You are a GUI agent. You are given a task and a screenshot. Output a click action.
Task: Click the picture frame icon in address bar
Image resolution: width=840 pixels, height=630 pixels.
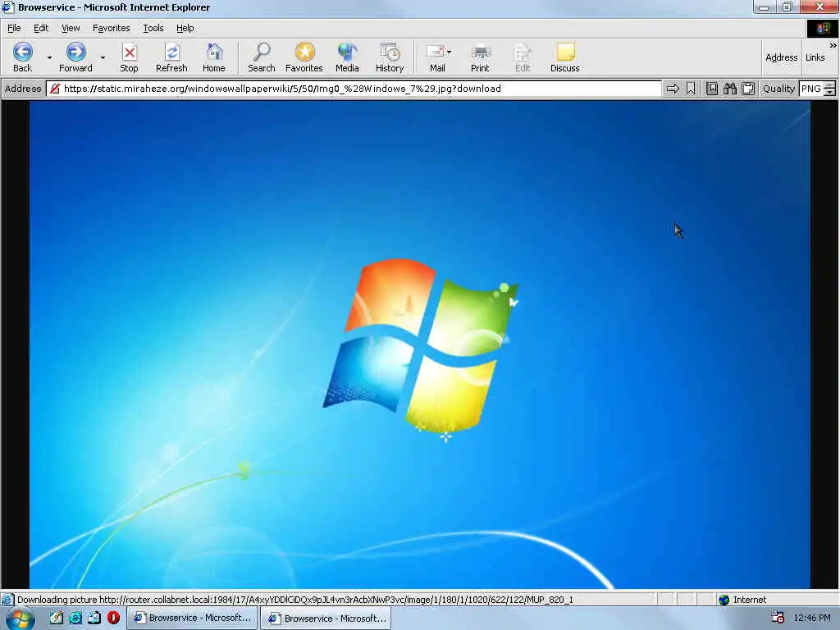coord(711,89)
